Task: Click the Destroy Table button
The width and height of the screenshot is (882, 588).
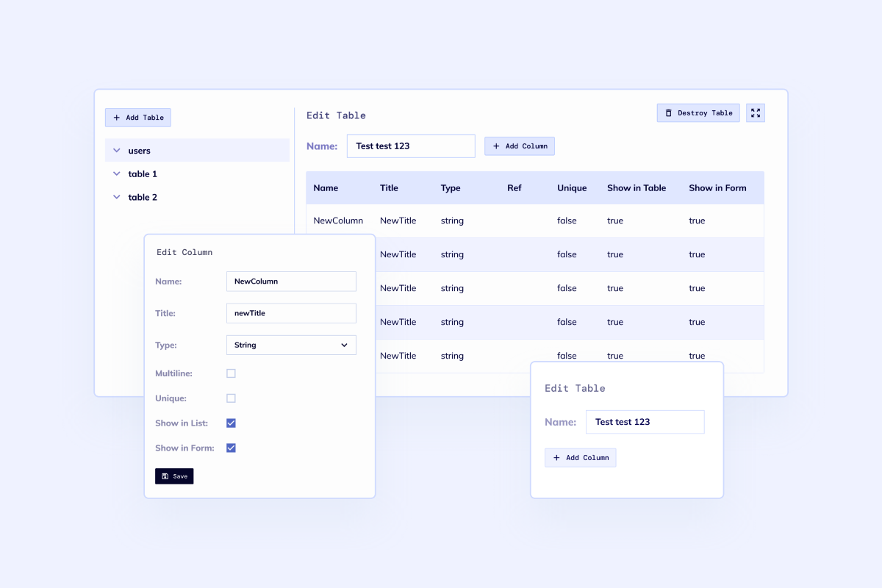Action: pos(698,112)
